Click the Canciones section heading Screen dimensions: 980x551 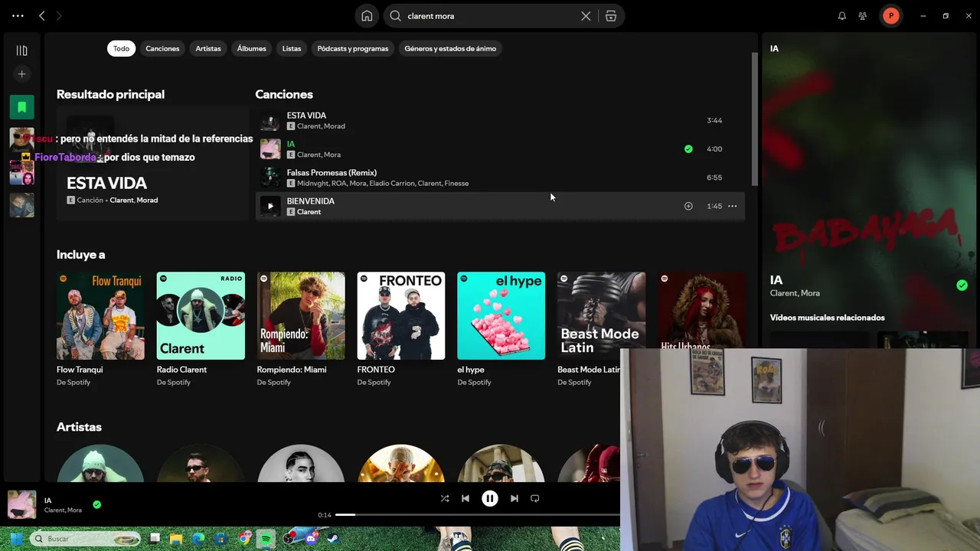click(x=284, y=94)
